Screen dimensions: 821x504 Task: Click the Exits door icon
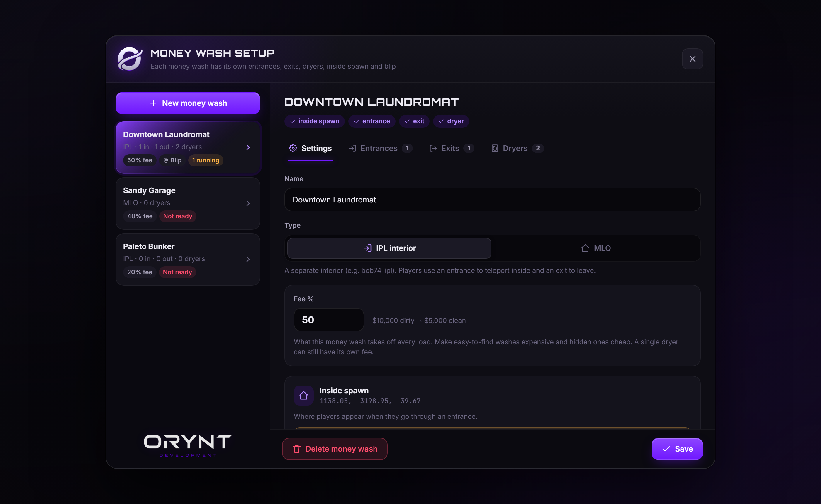point(433,148)
